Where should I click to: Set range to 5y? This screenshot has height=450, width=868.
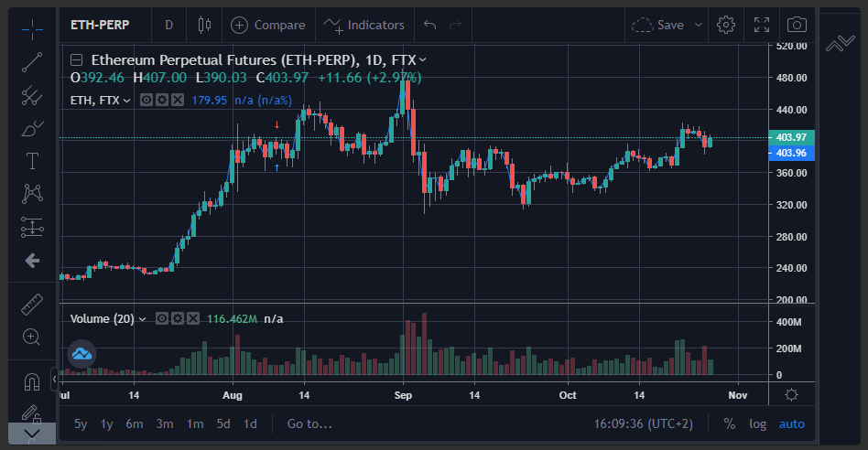click(x=81, y=424)
